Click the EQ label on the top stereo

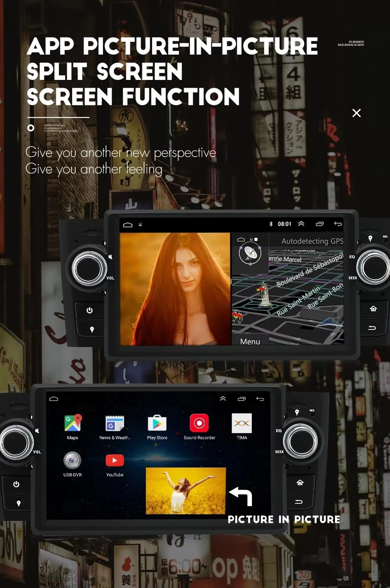352,257
